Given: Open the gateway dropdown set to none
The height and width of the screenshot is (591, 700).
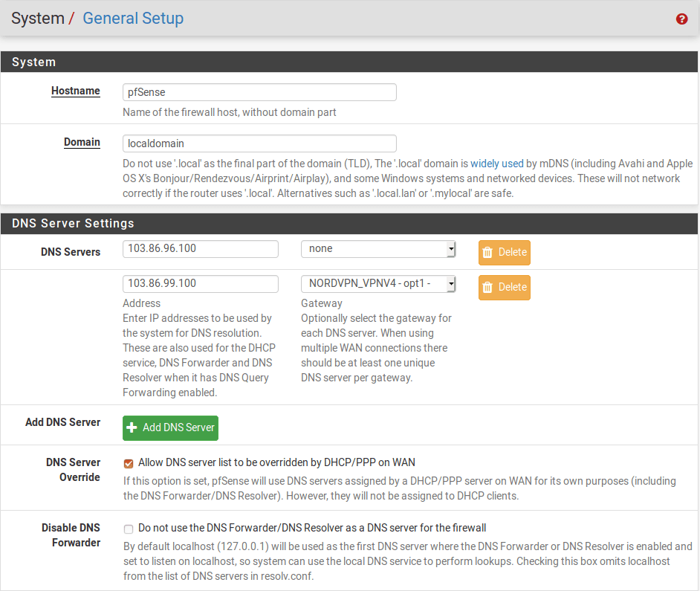Looking at the screenshot, I should pos(378,249).
